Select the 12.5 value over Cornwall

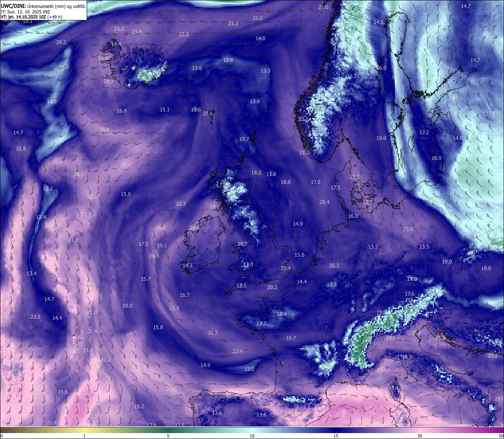tap(241, 286)
